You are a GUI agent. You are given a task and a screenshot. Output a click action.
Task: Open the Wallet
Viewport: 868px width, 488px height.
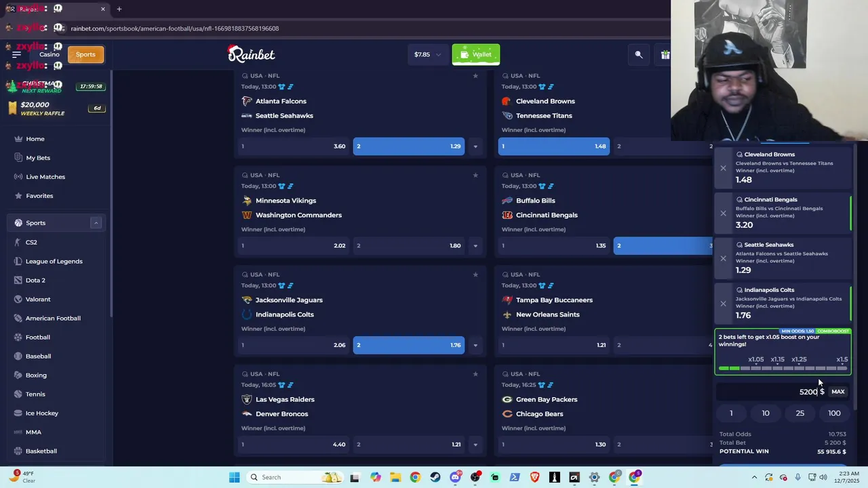pos(476,54)
